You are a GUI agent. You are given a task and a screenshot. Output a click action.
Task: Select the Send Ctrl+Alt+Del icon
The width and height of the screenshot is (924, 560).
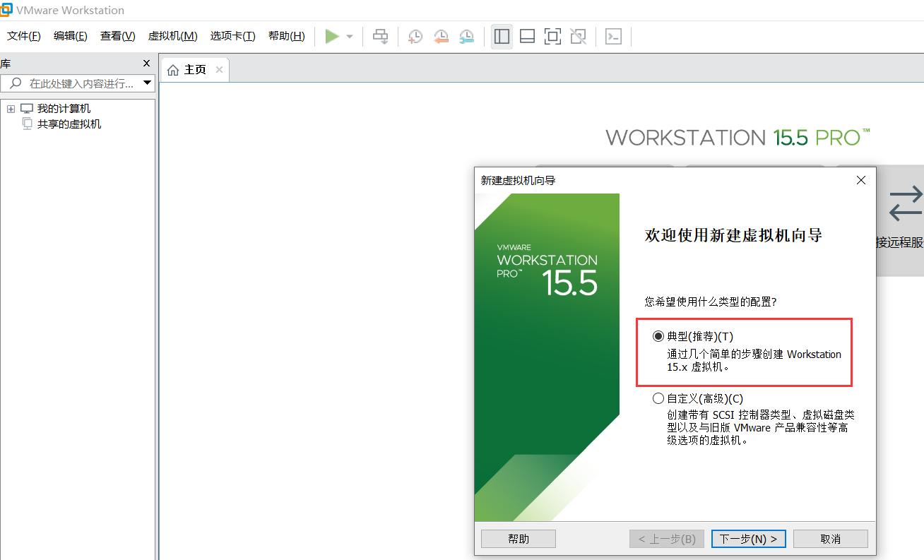380,36
